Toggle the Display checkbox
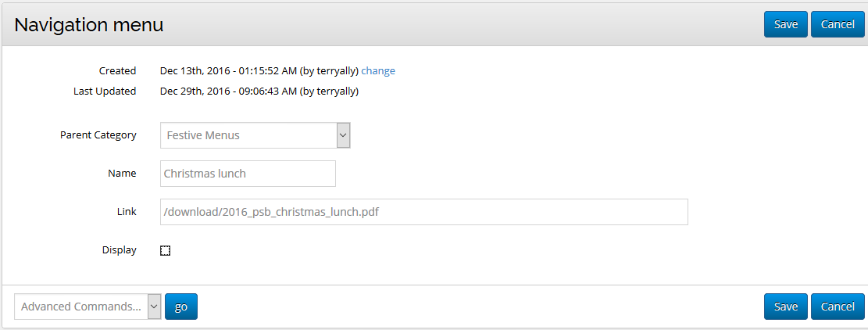 [x=165, y=251]
